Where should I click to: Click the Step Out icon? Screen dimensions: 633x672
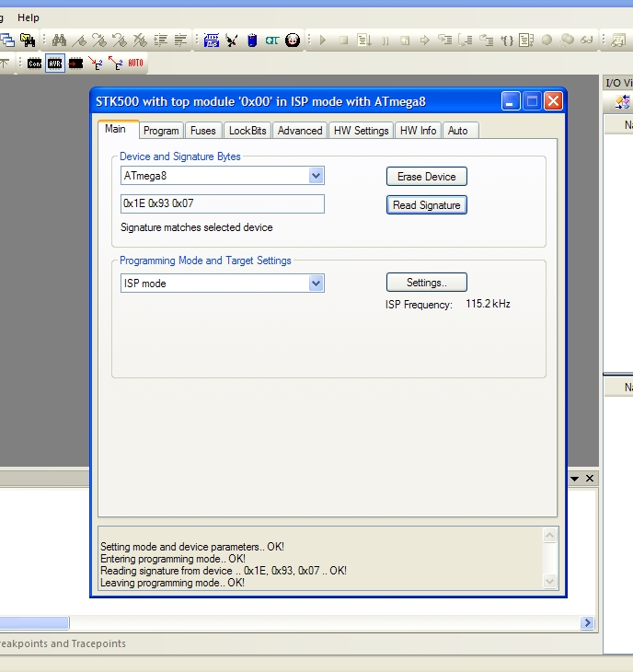(486, 41)
